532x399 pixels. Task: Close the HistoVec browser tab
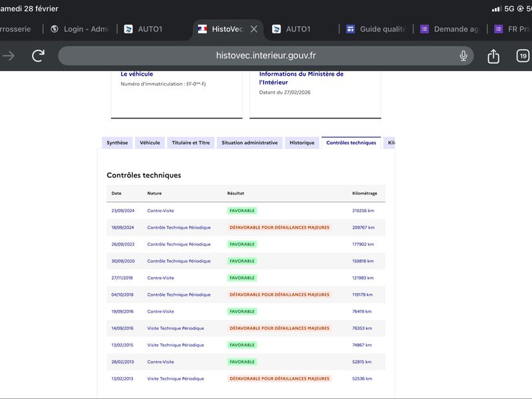click(253, 29)
